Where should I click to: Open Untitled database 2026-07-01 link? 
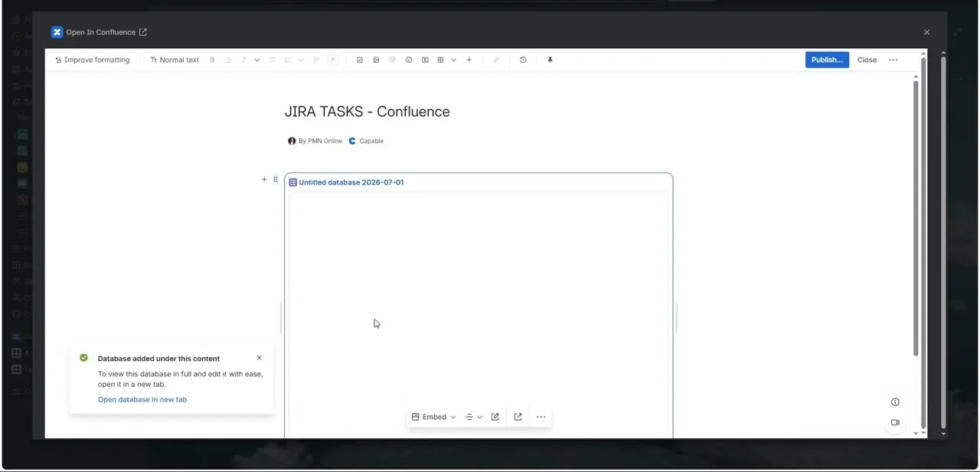point(351,182)
